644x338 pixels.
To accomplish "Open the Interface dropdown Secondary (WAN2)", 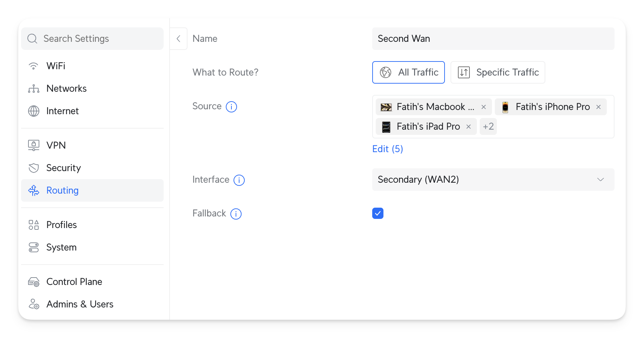I will (493, 180).
